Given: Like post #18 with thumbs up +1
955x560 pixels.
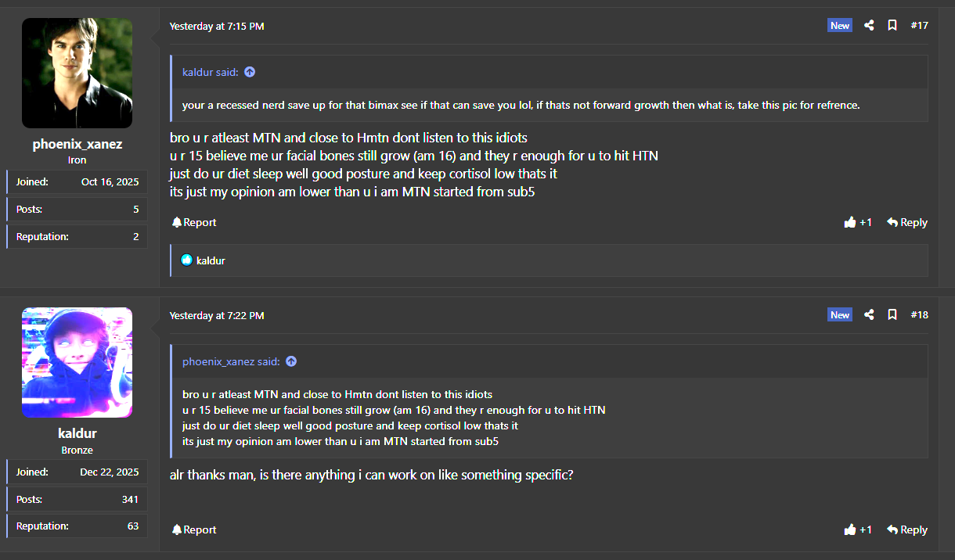Looking at the screenshot, I should [x=858, y=529].
